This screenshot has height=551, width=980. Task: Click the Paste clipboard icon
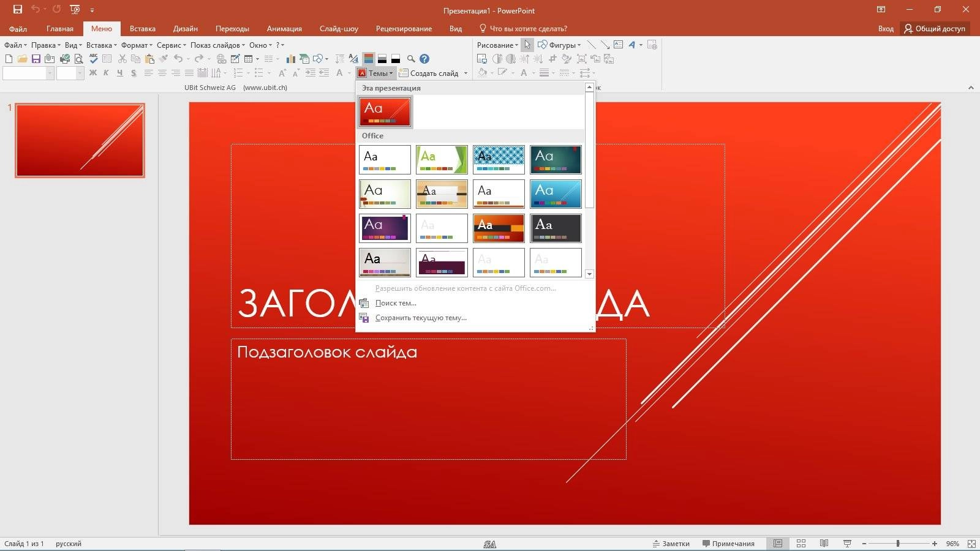tap(149, 59)
